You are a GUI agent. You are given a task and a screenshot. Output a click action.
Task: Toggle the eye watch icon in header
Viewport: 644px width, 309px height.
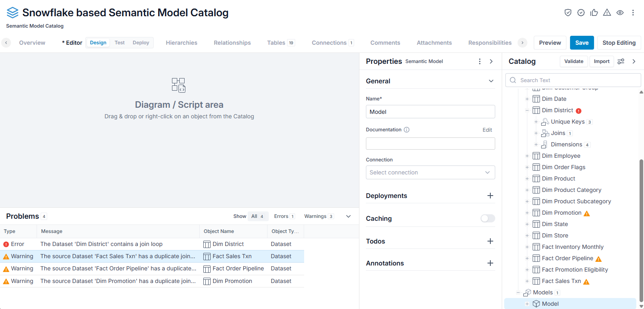click(x=620, y=13)
